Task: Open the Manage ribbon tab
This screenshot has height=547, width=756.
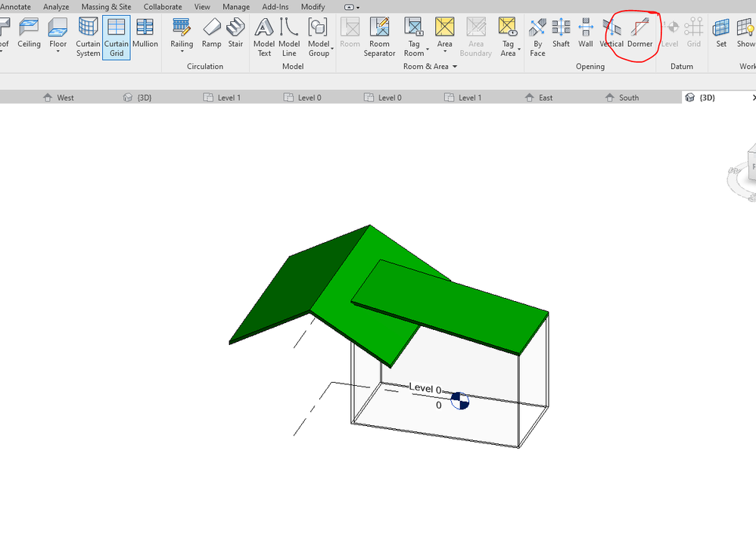Action: click(x=236, y=7)
